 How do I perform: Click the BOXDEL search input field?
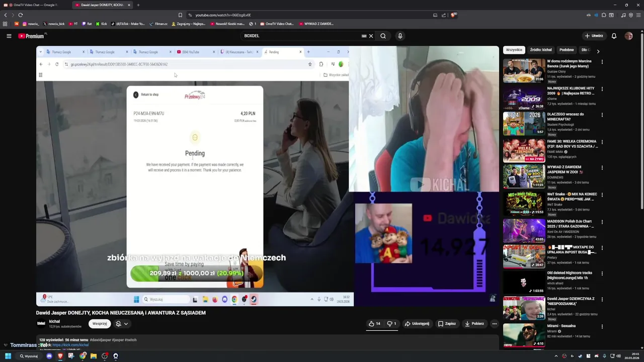point(302,36)
